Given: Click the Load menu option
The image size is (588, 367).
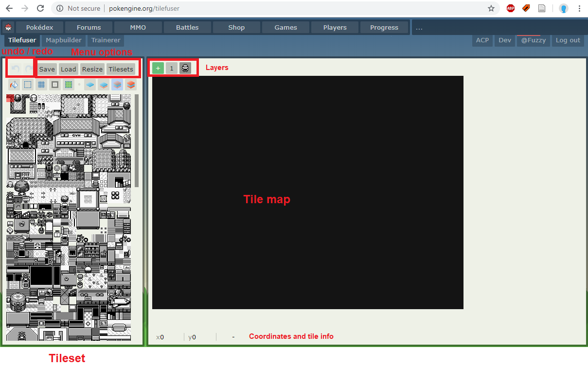Looking at the screenshot, I should pos(69,69).
